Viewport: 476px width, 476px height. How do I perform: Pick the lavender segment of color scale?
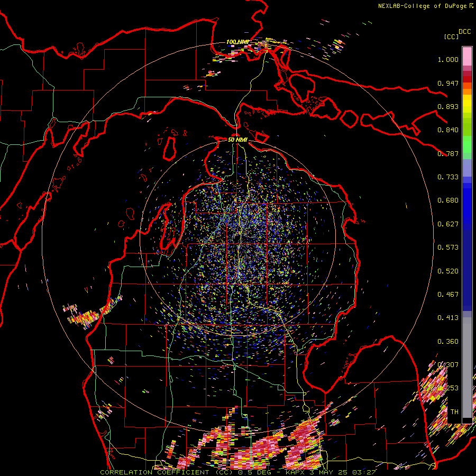[467, 168]
